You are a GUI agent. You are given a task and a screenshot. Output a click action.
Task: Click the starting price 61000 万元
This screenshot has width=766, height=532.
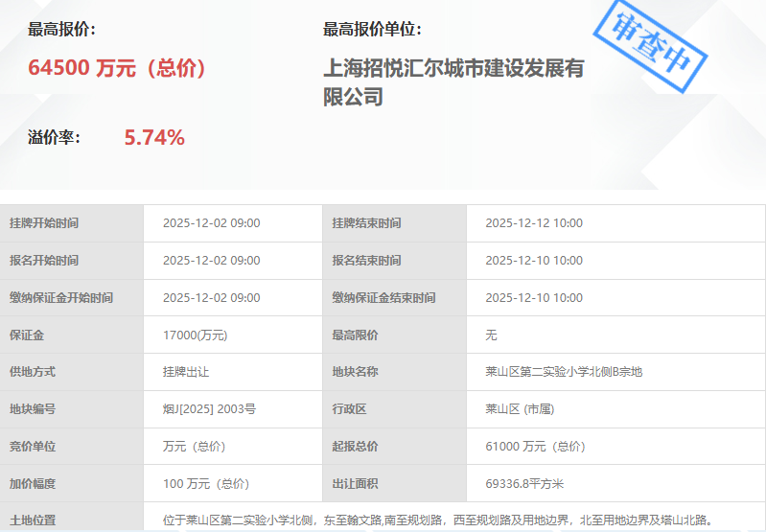[535, 447]
